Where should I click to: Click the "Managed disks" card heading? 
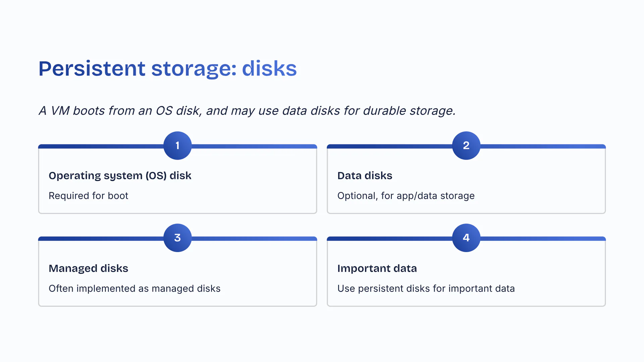click(x=88, y=268)
